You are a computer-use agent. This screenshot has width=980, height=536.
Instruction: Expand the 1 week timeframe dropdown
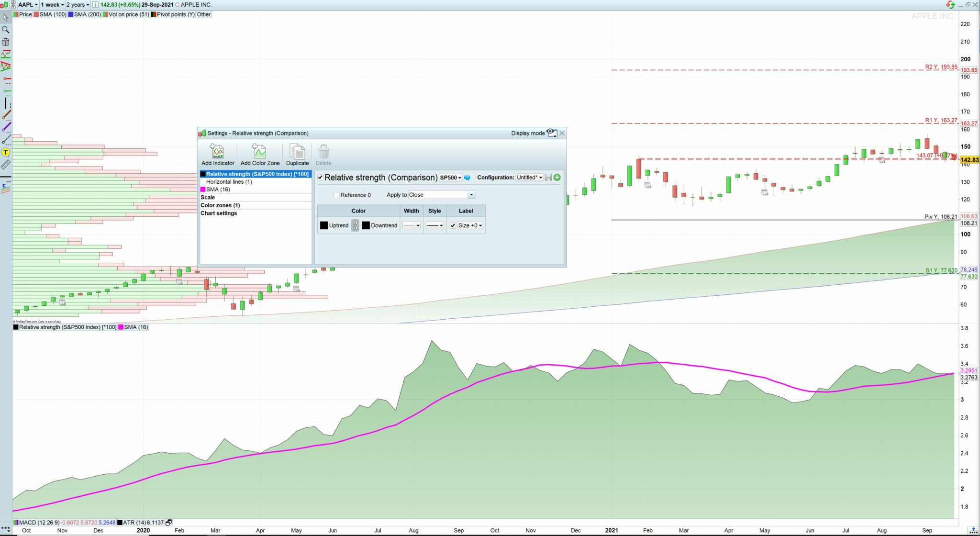pos(52,5)
